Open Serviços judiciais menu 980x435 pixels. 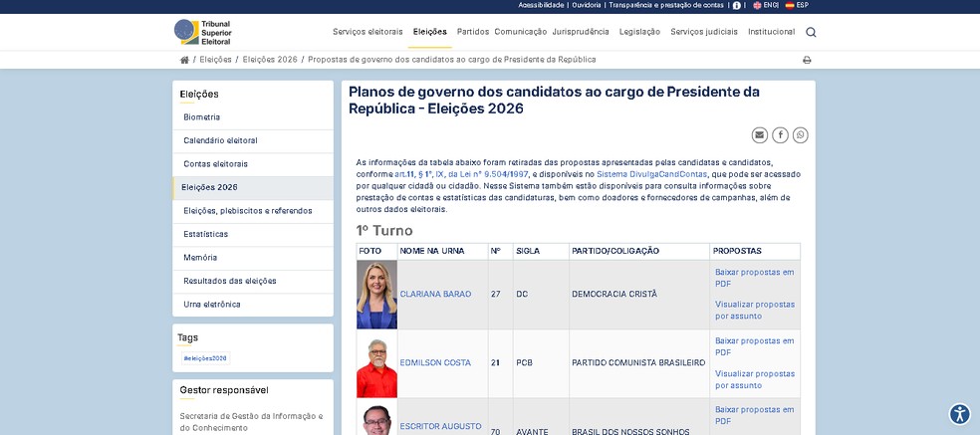(704, 32)
